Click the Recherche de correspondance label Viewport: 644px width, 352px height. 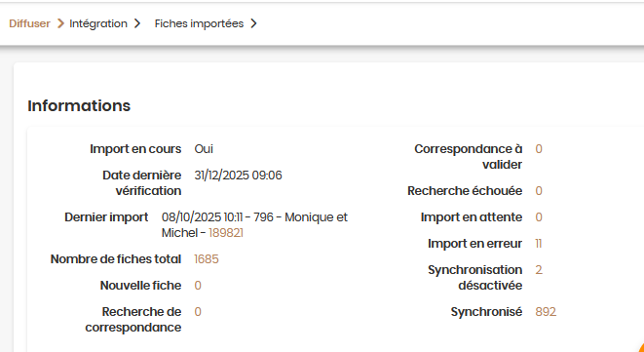pos(133,320)
